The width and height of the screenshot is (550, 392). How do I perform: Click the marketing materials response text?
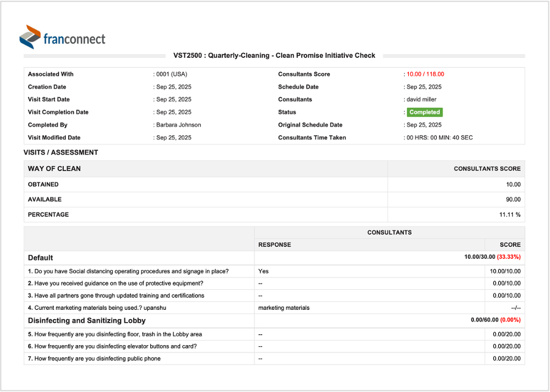pos(284,307)
